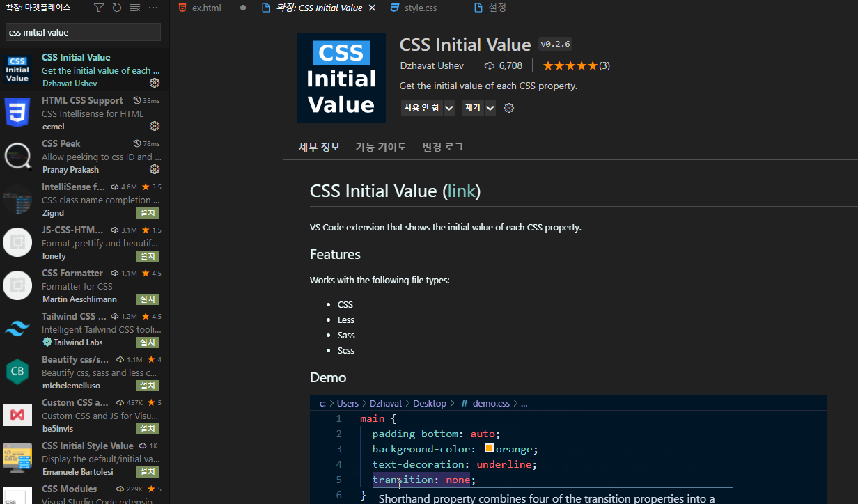
Task: Open gear settings for CSS Peek
Action: pos(155,169)
